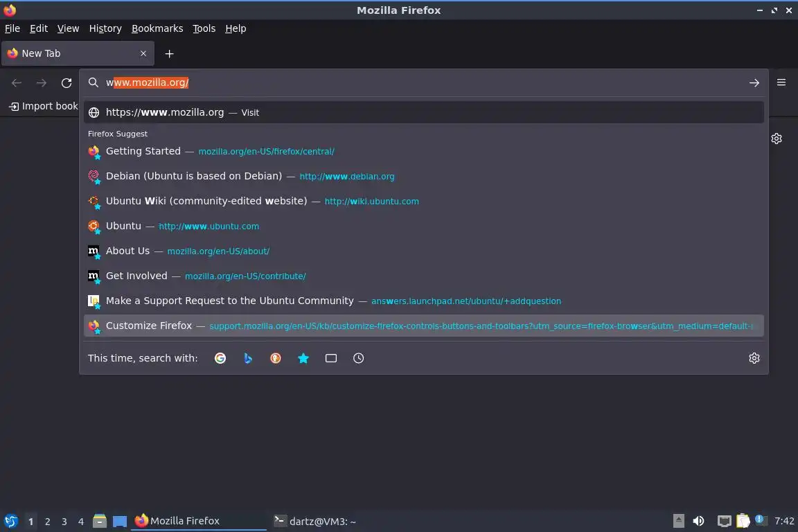This screenshot has height=532, width=798.
Task: Click the Firefox logo in the title bar
Action: tap(10, 10)
